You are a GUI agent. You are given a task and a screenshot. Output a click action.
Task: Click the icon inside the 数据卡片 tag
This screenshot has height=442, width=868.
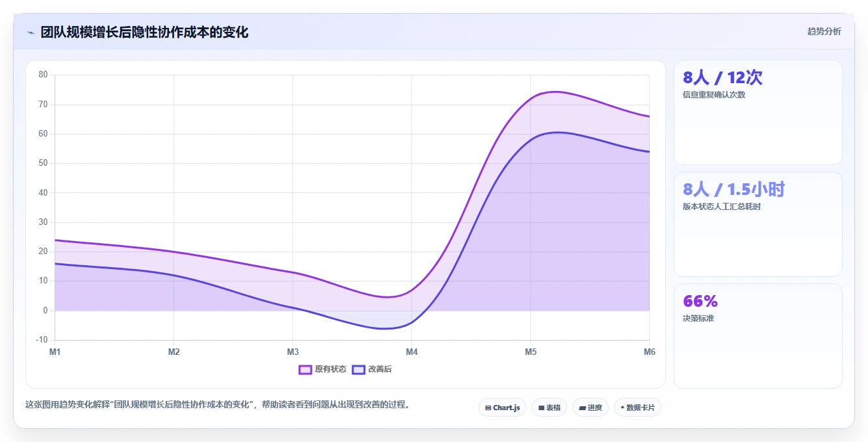point(622,408)
